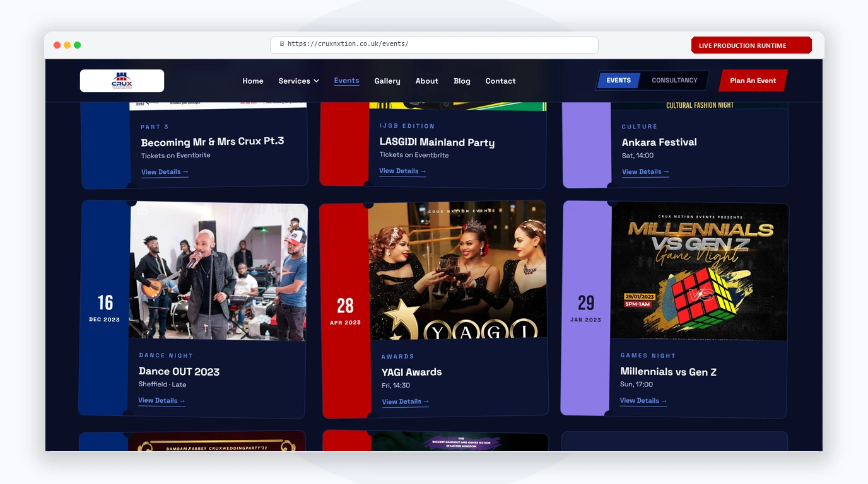Image resolution: width=868 pixels, height=484 pixels.
Task: Click the YAGI Awards title
Action: pos(412,372)
